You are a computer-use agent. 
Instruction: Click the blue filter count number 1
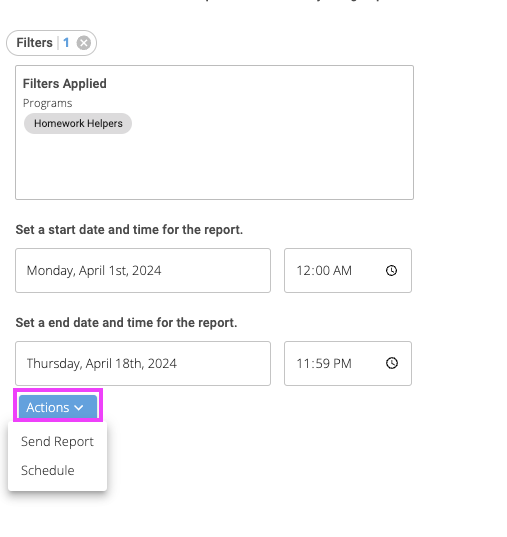tap(66, 43)
